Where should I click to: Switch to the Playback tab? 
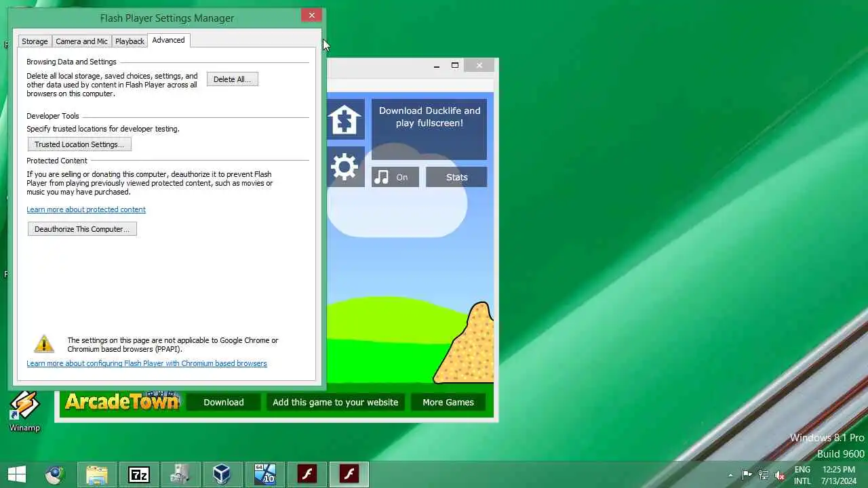tap(130, 41)
